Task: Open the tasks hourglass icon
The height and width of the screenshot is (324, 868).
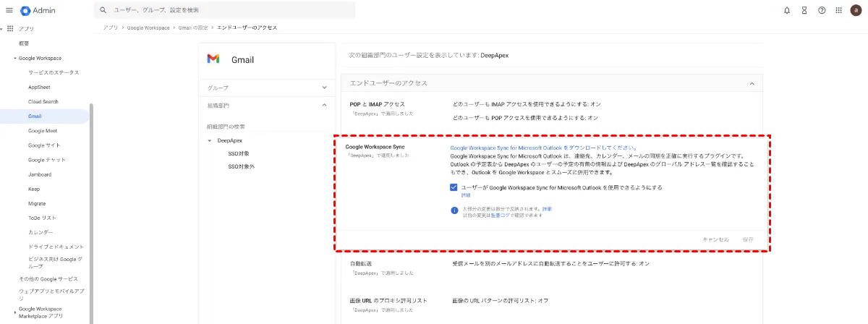Action: pyautogui.click(x=804, y=10)
